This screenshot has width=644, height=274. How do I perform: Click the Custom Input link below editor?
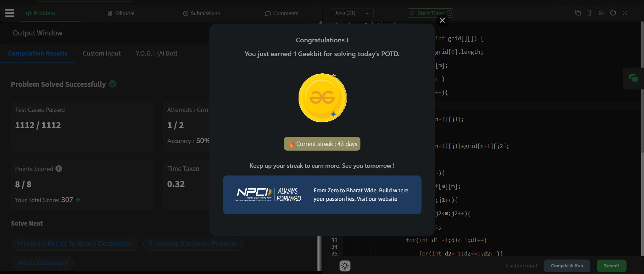[x=522, y=266]
